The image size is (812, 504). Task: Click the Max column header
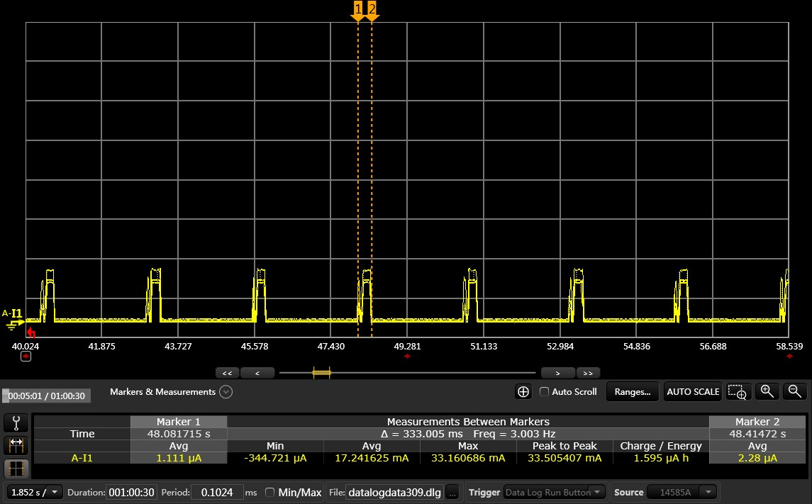point(468,446)
